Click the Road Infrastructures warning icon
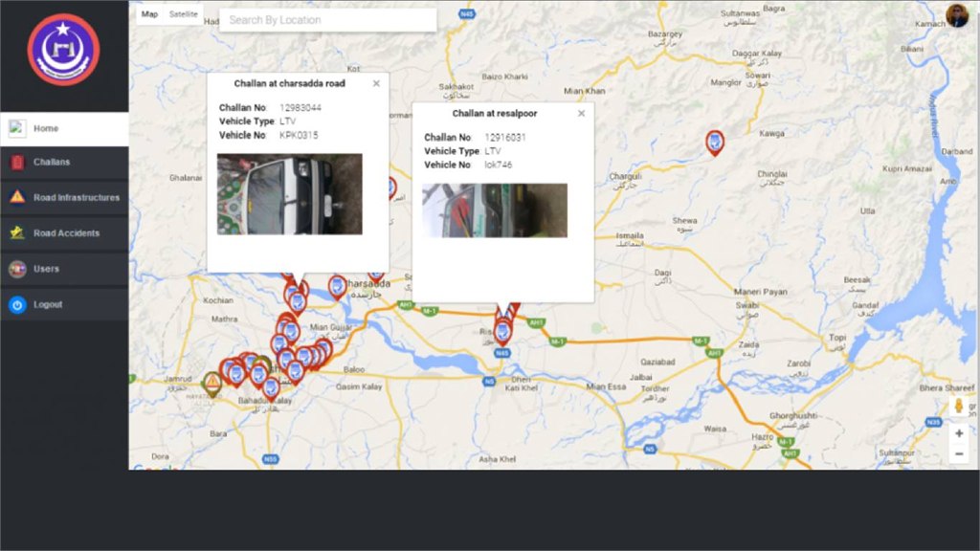 [x=17, y=198]
